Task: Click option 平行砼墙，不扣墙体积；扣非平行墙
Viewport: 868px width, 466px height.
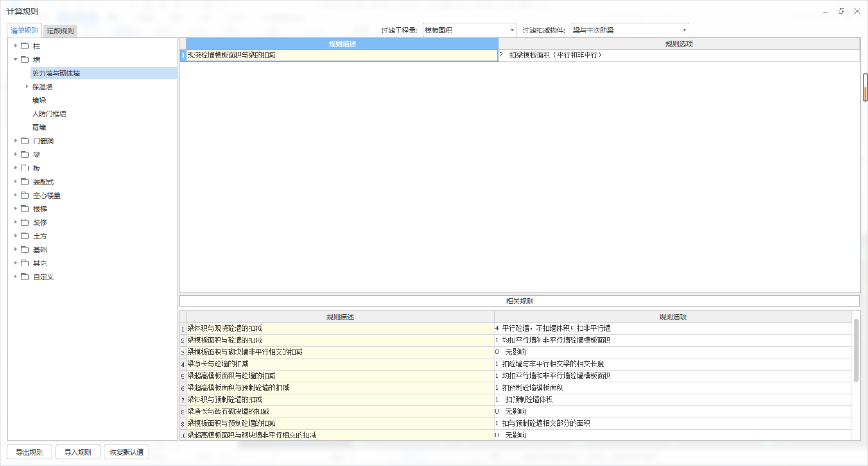Action: (673, 328)
